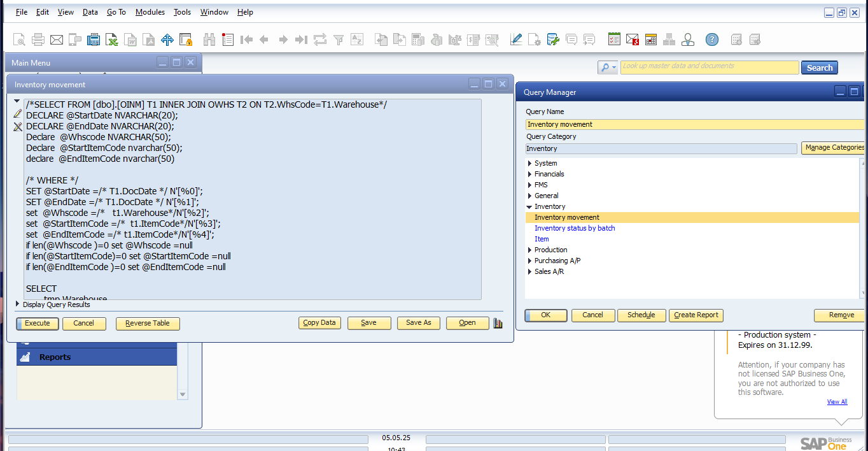Click the pencil edit icon beside query text
The image size is (868, 451).
[x=18, y=113]
